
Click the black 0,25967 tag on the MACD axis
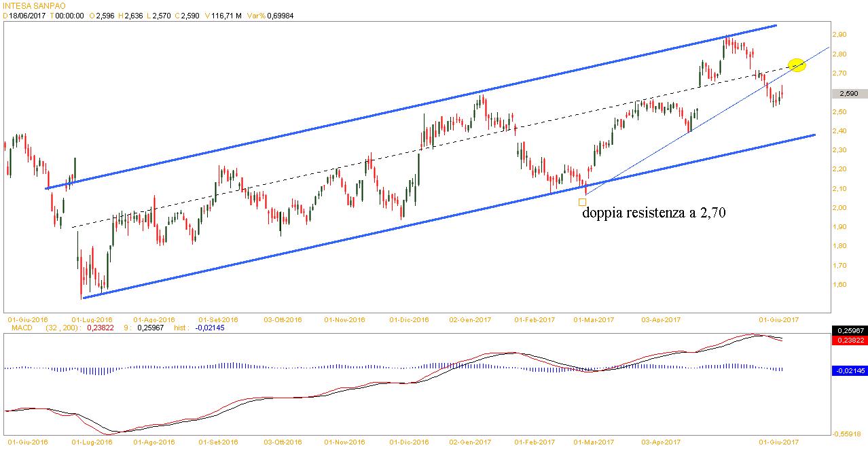pos(849,330)
